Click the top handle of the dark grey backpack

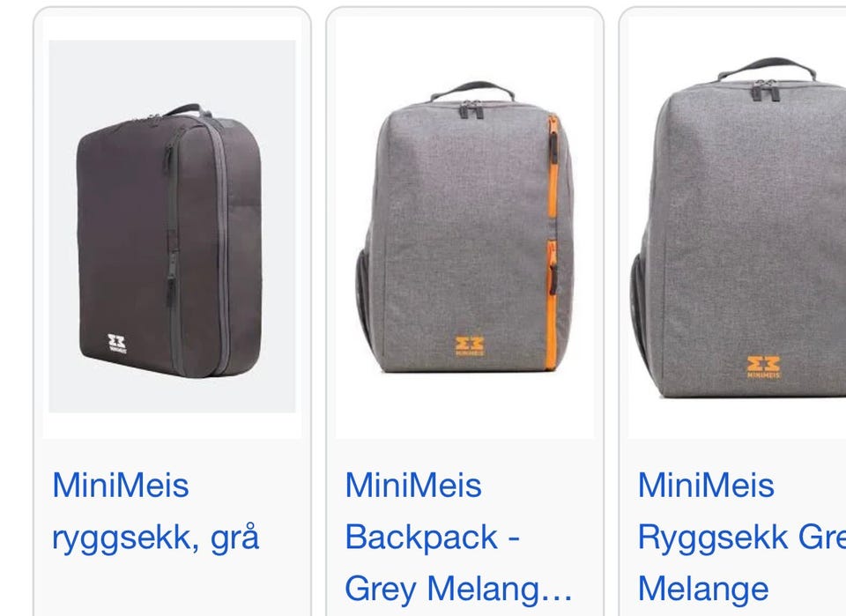186,110
